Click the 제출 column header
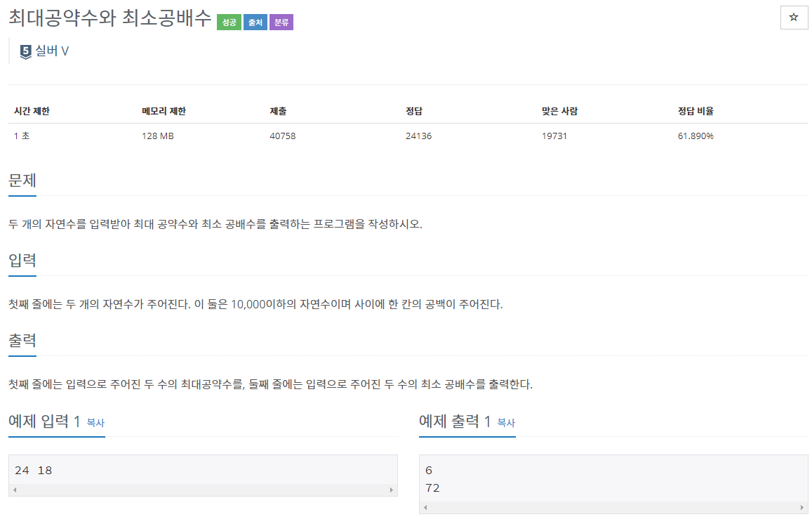 pos(278,111)
